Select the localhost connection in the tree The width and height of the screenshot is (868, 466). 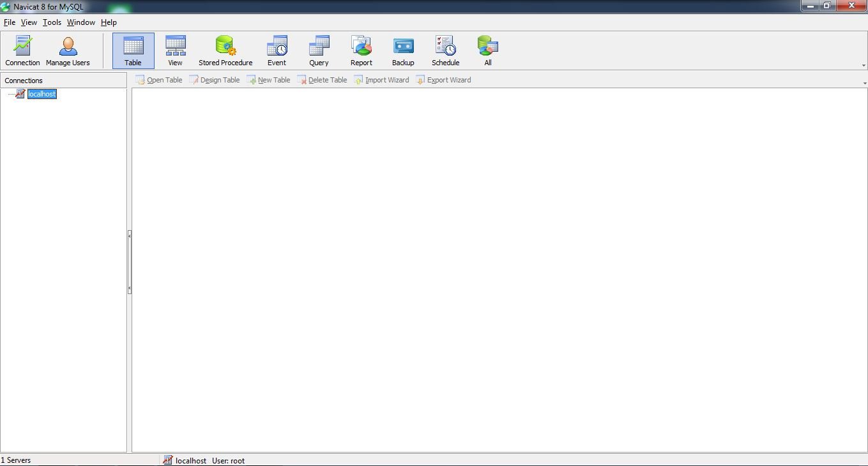pyautogui.click(x=42, y=94)
